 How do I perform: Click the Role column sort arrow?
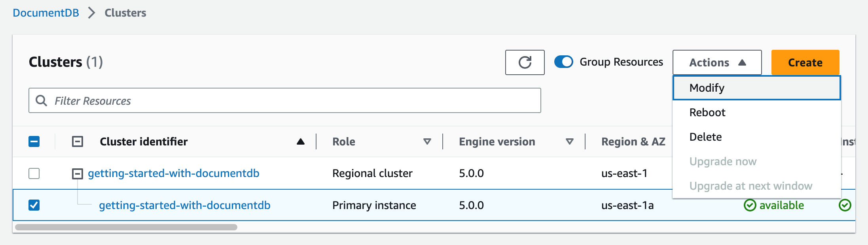click(x=427, y=141)
